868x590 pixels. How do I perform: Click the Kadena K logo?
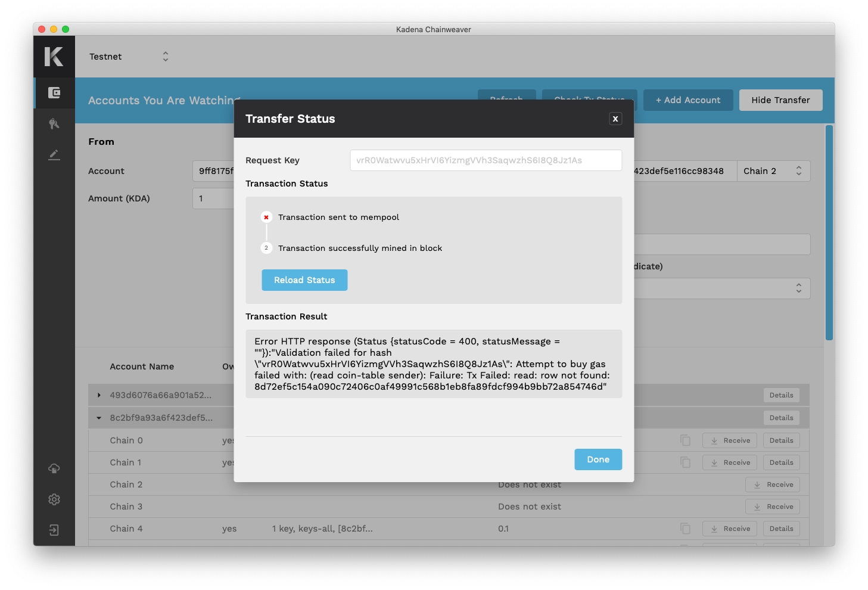[54, 57]
